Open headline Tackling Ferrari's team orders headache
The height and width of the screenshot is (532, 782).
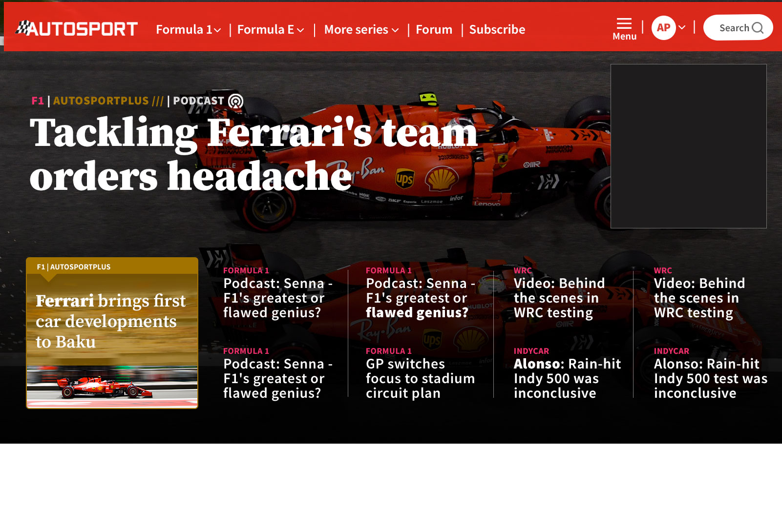254,154
